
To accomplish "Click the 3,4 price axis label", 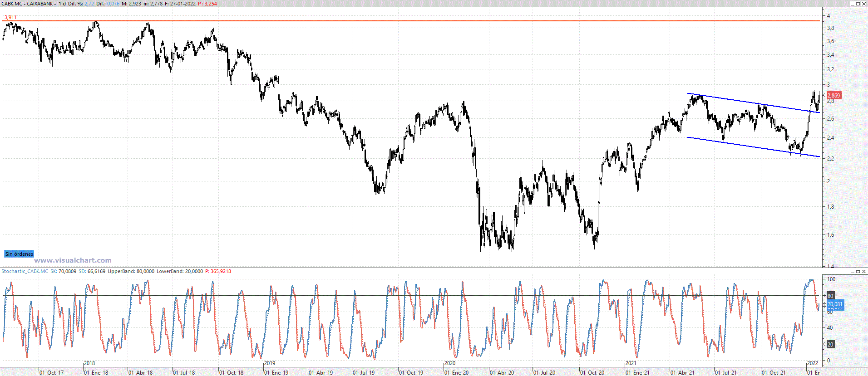I will pyautogui.click(x=830, y=55).
